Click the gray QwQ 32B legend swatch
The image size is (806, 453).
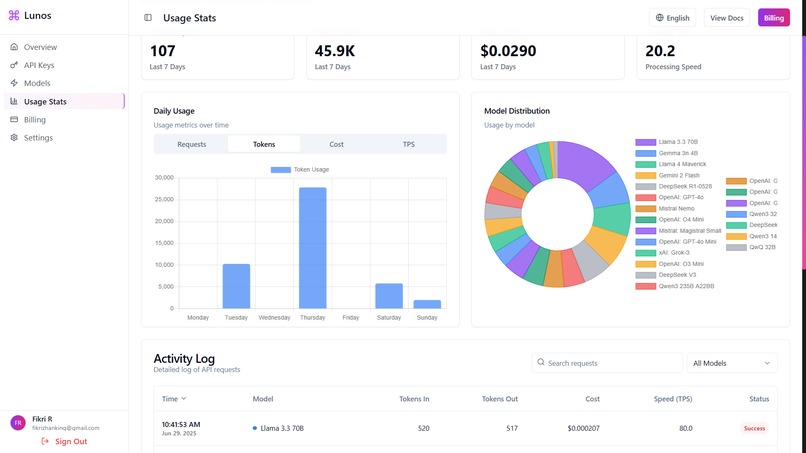(736, 247)
